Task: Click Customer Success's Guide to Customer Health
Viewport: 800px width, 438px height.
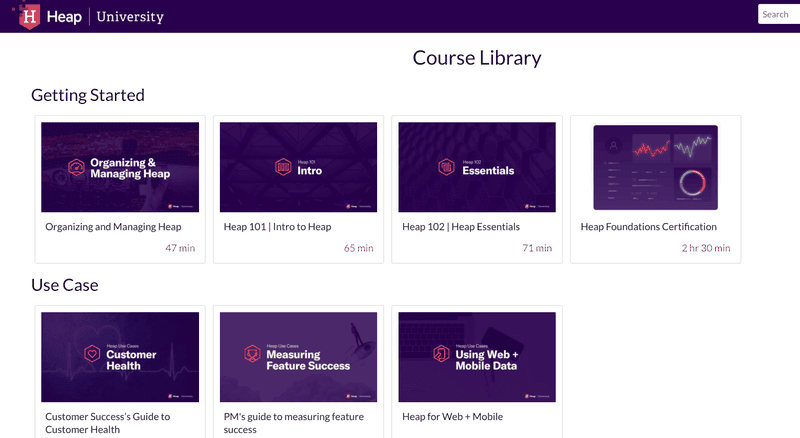Action: tap(108, 423)
